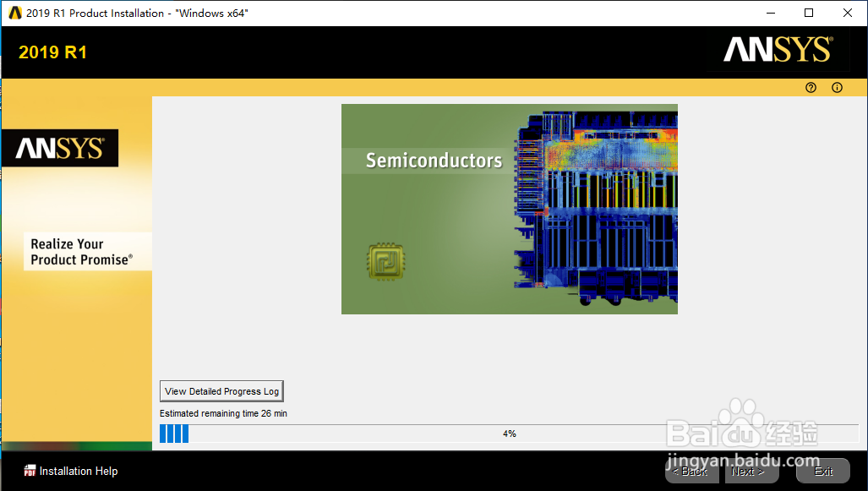Click View Detailed Progress Log button
This screenshot has width=868, height=491.
[221, 391]
